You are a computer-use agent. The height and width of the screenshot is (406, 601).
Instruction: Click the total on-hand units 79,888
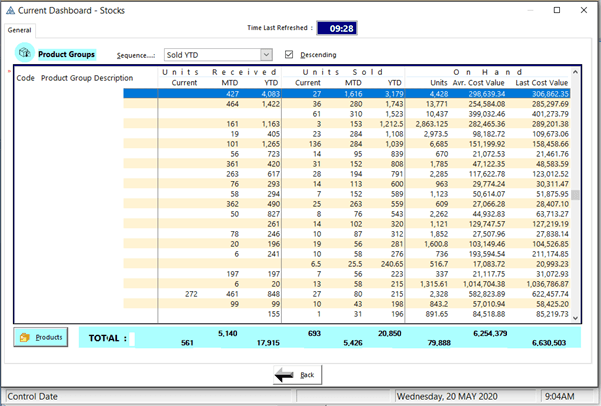pos(439,343)
